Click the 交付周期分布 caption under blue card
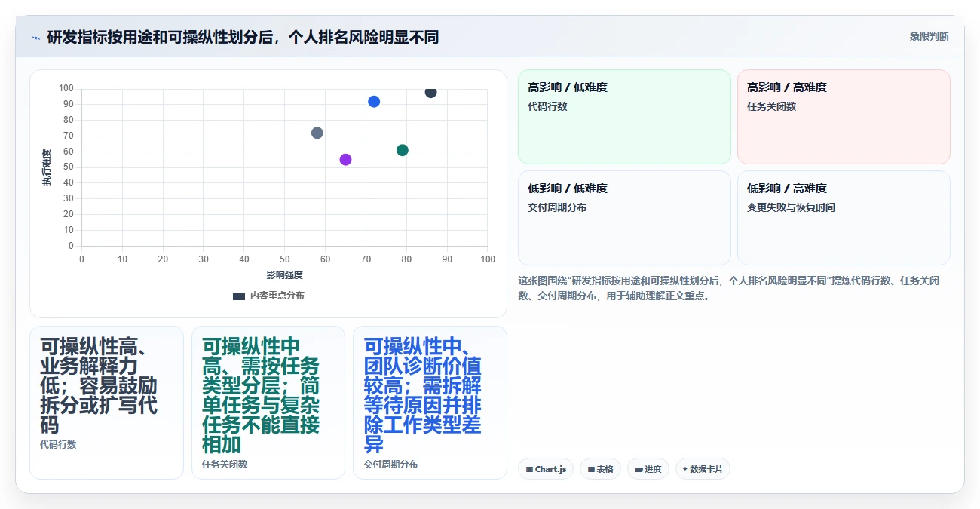980x509 pixels. (390, 465)
